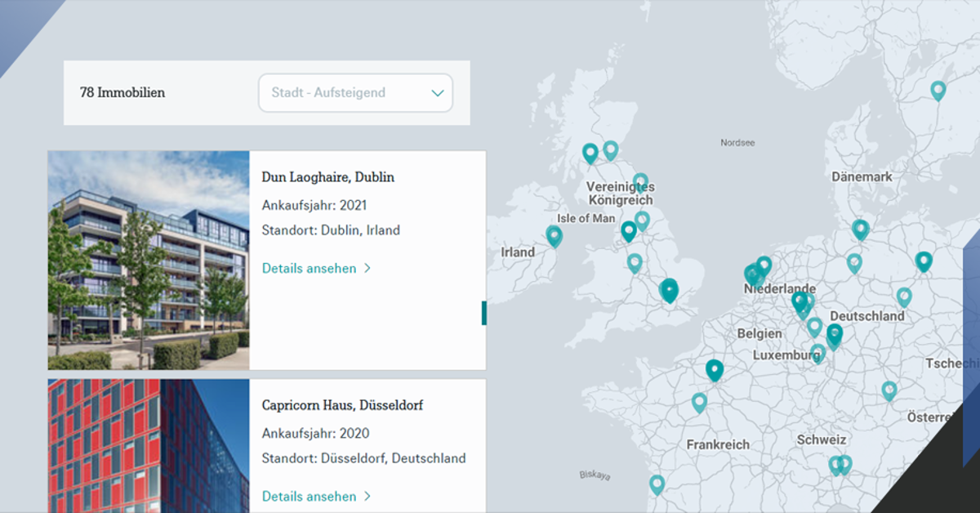Open the Stadt - Aufsteigend sorting dropdown

(355, 92)
